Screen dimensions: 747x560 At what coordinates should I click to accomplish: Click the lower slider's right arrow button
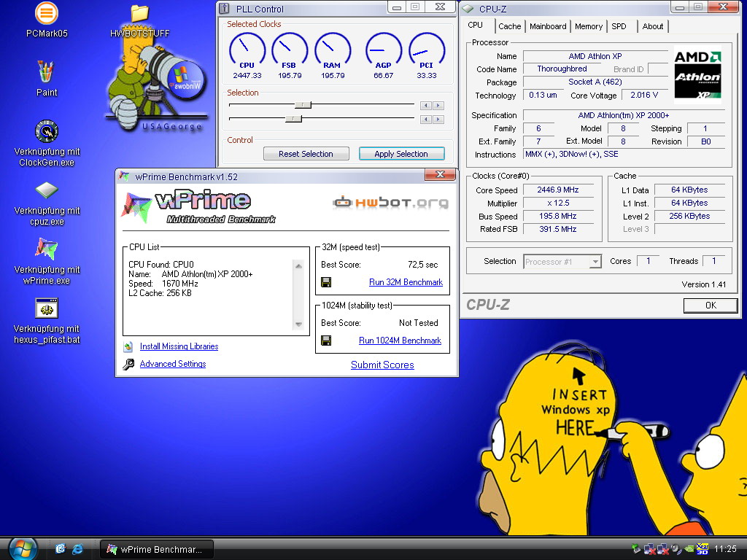click(438, 120)
